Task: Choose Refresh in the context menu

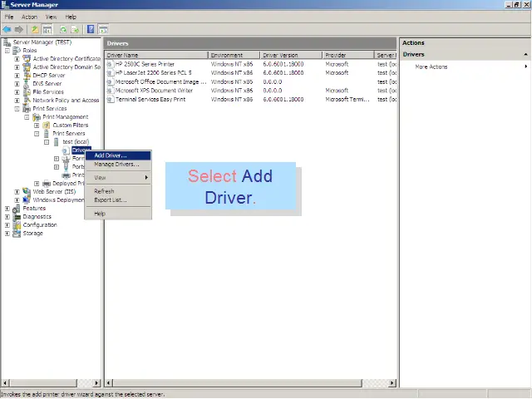Action: click(x=118, y=191)
